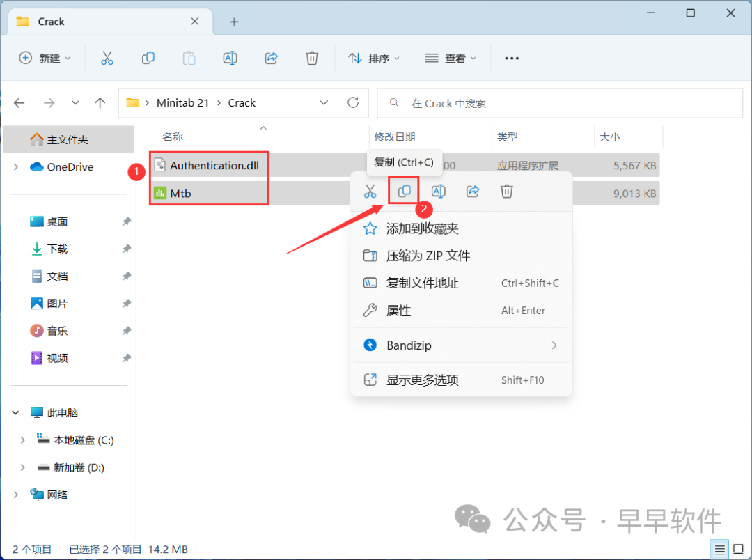Click the cut scissors icon in context menu
Viewport: 752px width, 560px height.
[370, 191]
